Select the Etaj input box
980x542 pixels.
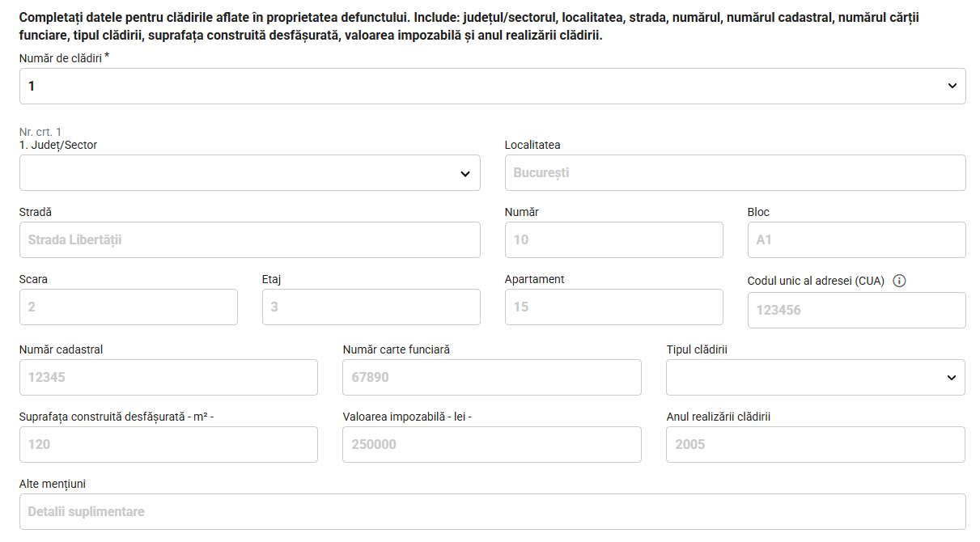371,307
